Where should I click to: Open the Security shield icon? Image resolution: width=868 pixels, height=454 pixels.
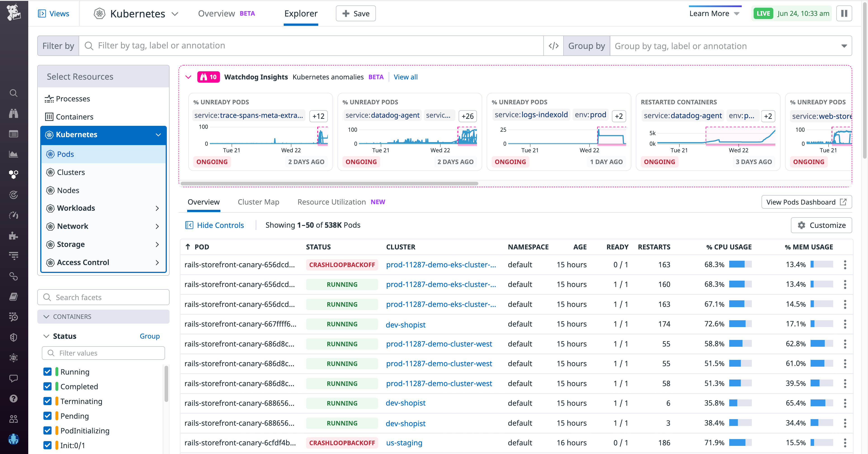(14, 337)
